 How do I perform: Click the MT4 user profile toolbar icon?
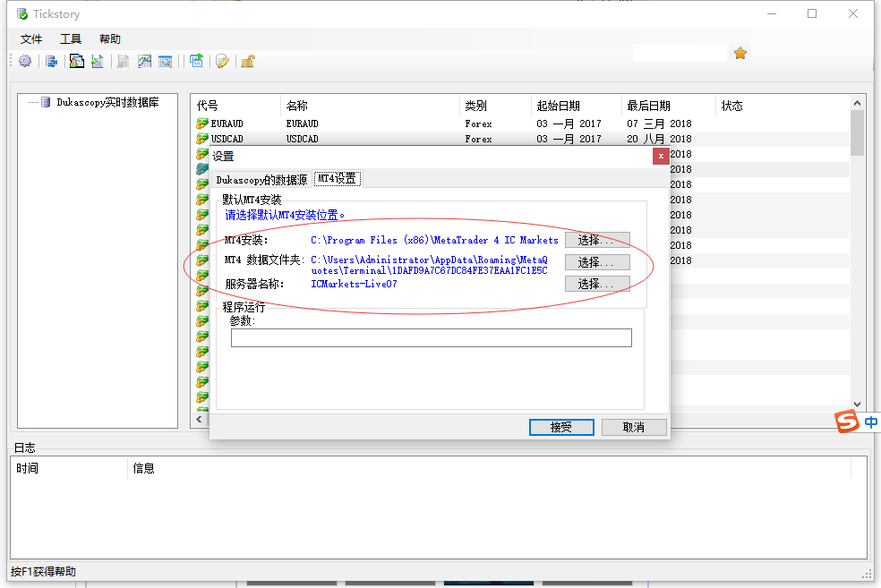point(77,61)
